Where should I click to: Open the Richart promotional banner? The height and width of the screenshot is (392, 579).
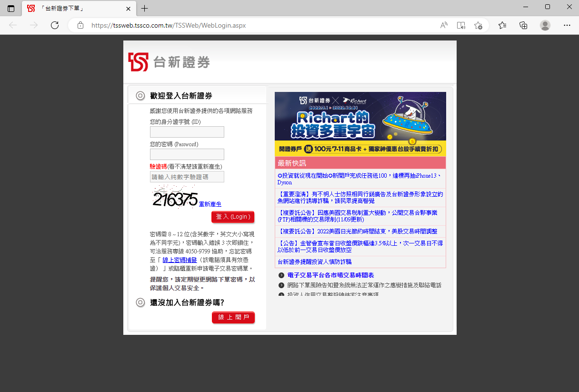[x=360, y=123]
